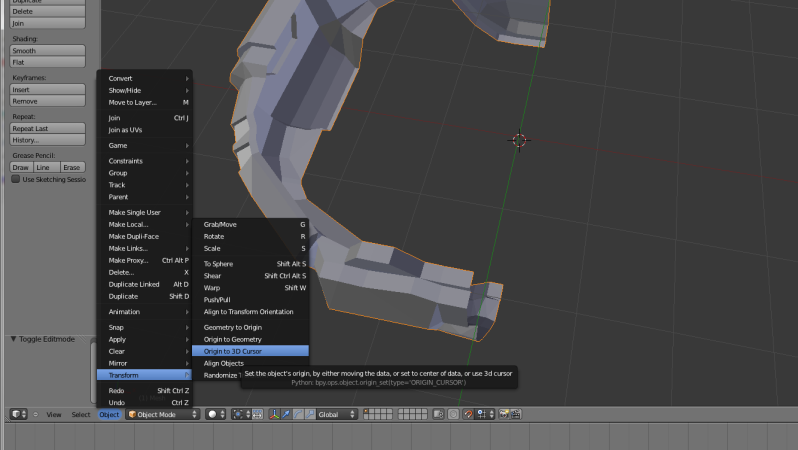Expand the Snap submenu
798x450 pixels.
click(x=145, y=327)
